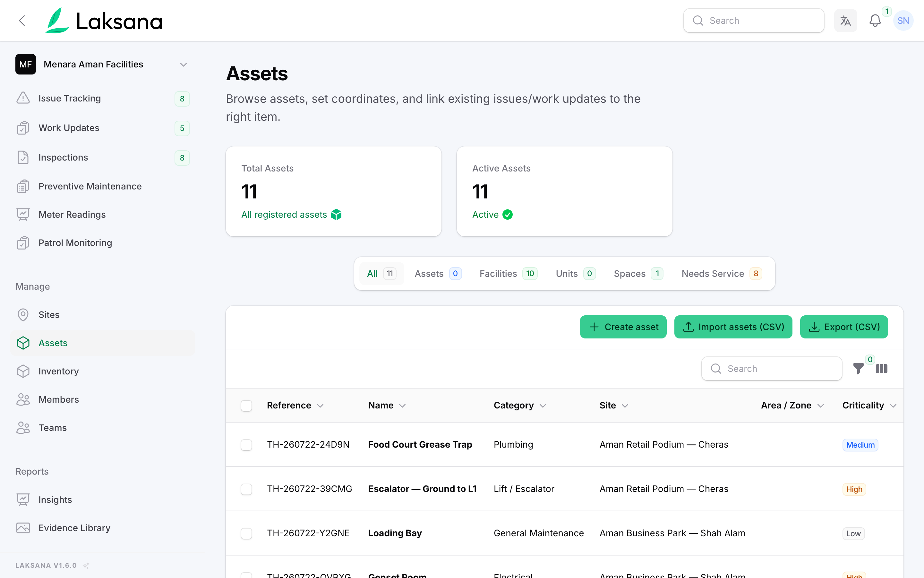The width and height of the screenshot is (924, 578).
Task: Click the Insights chart icon
Action: coord(23,500)
